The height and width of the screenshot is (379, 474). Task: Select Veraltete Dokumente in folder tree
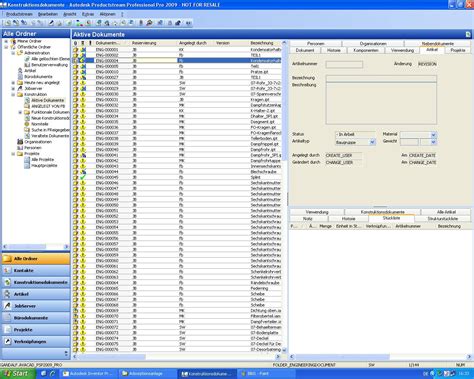pyautogui.click(x=50, y=136)
